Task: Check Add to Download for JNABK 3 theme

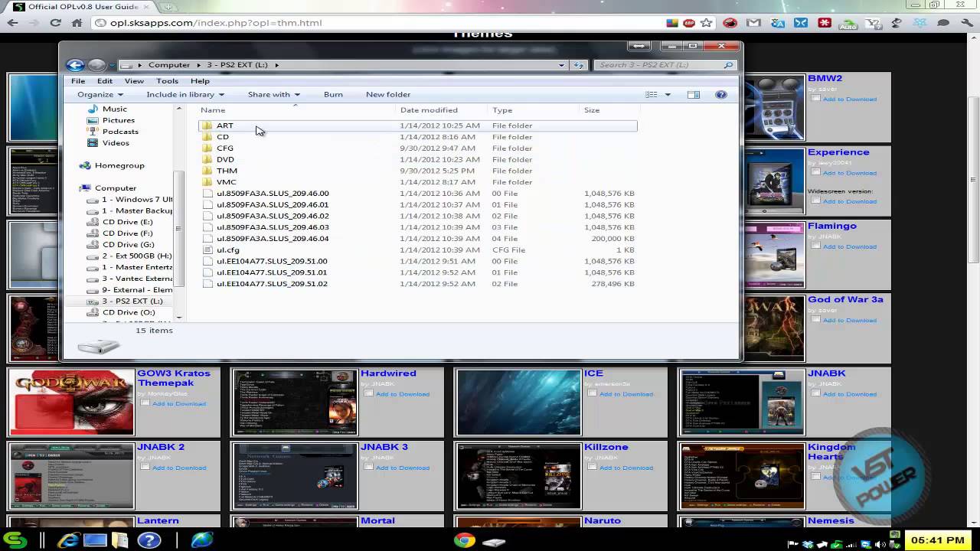Action: coord(368,467)
